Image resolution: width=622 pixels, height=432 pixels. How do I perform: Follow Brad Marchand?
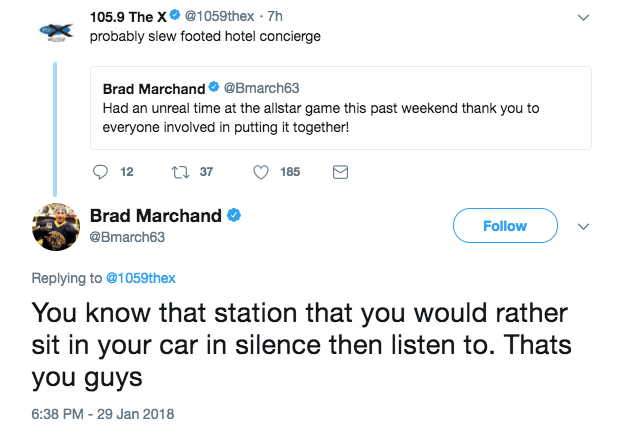pyautogui.click(x=505, y=226)
